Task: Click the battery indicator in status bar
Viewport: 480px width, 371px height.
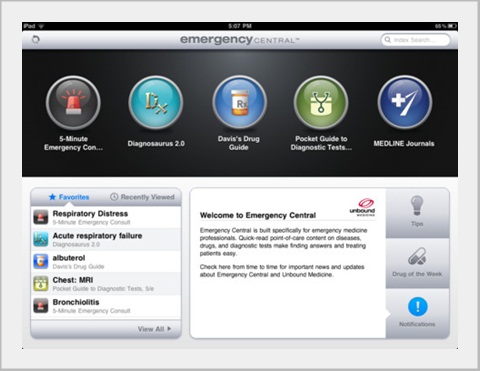Action: click(x=452, y=26)
